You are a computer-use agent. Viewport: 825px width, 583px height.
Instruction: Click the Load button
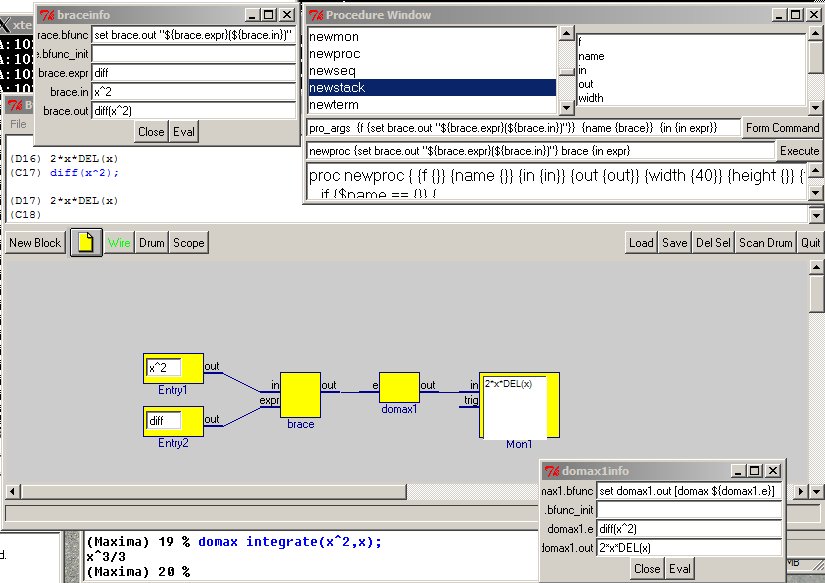coord(641,243)
